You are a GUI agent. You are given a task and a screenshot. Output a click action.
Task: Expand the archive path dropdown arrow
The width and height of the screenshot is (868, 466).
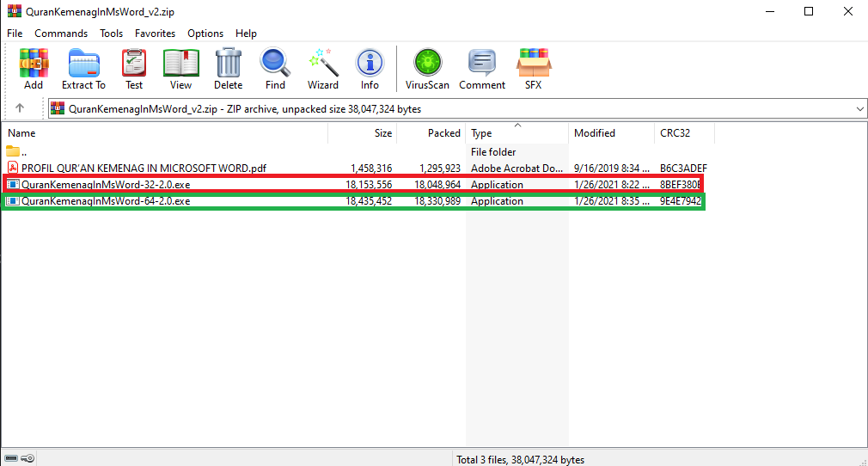pos(859,109)
